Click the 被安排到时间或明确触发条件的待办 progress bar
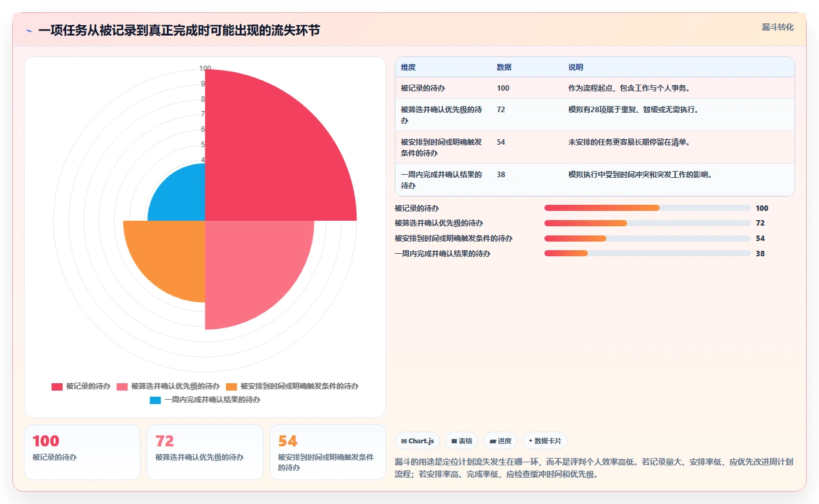 coord(647,239)
